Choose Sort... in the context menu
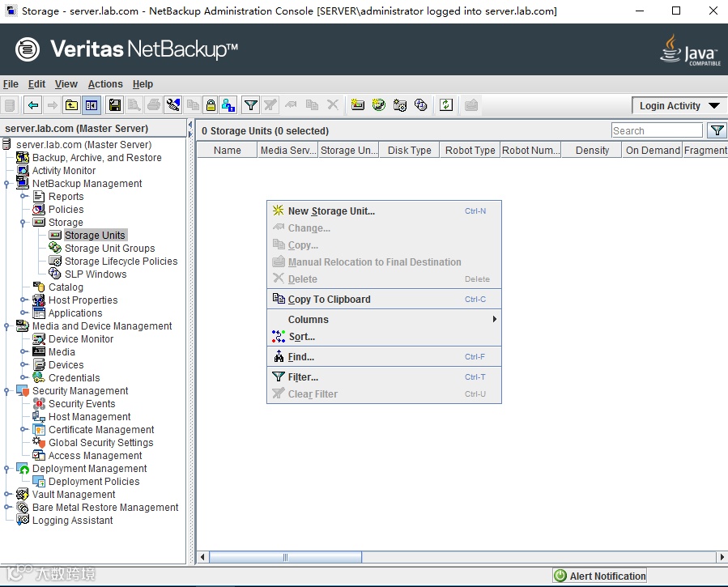The width and height of the screenshot is (728, 587). pyautogui.click(x=384, y=337)
